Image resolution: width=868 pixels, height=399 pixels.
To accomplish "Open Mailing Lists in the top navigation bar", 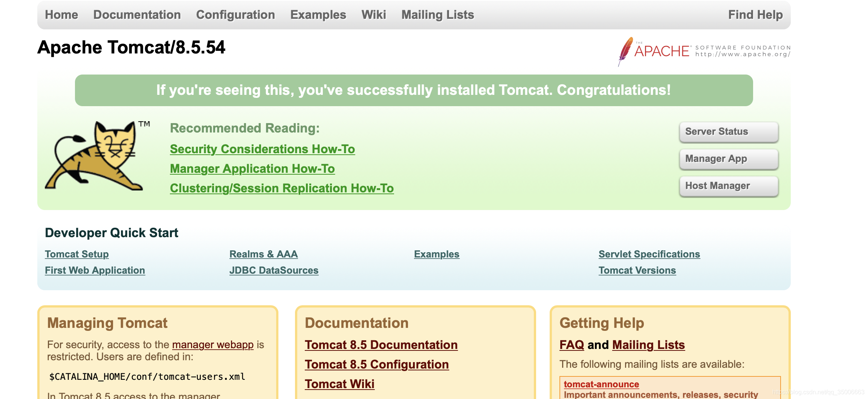I will point(438,15).
